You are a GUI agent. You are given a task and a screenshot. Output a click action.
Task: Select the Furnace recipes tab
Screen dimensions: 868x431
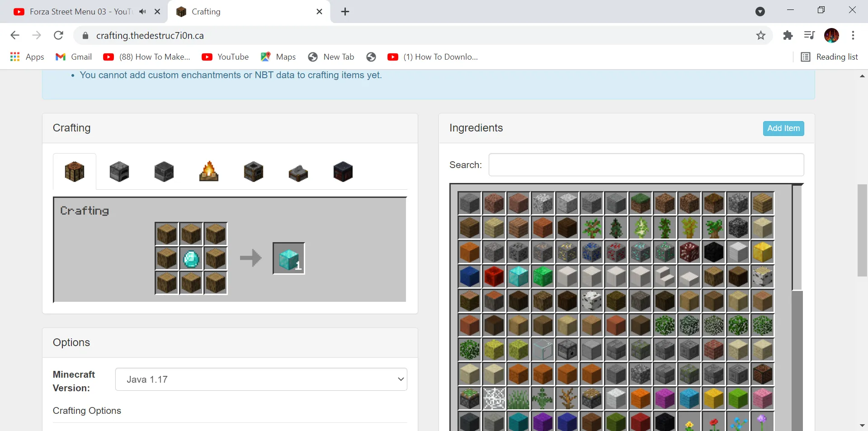point(119,172)
